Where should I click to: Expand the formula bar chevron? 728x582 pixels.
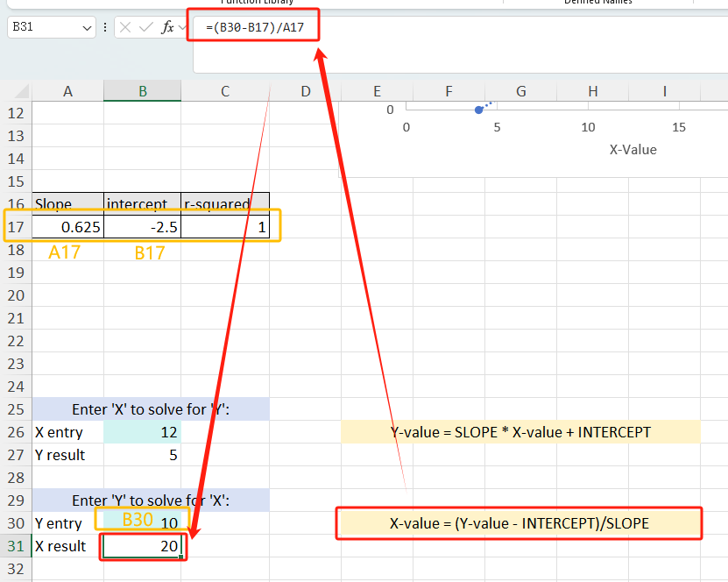pyautogui.click(x=182, y=27)
